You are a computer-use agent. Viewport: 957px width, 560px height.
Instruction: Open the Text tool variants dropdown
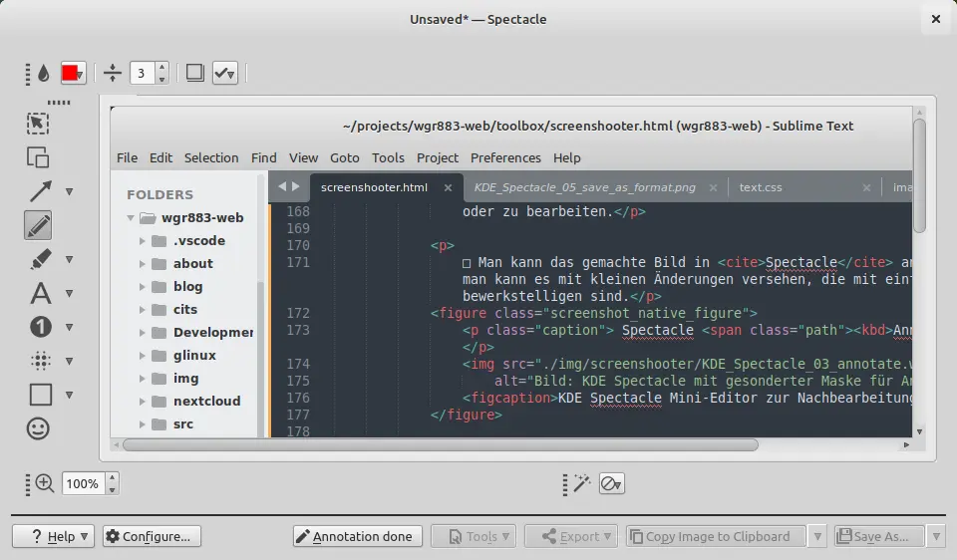(69, 293)
